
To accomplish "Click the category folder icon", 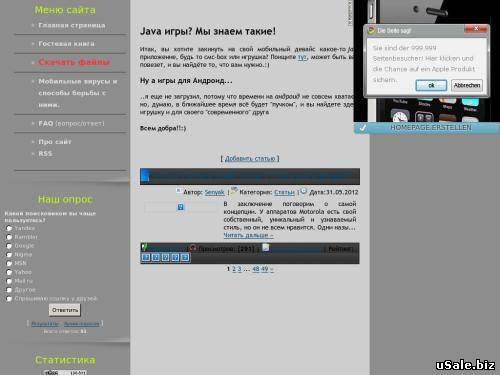I will (x=234, y=191).
